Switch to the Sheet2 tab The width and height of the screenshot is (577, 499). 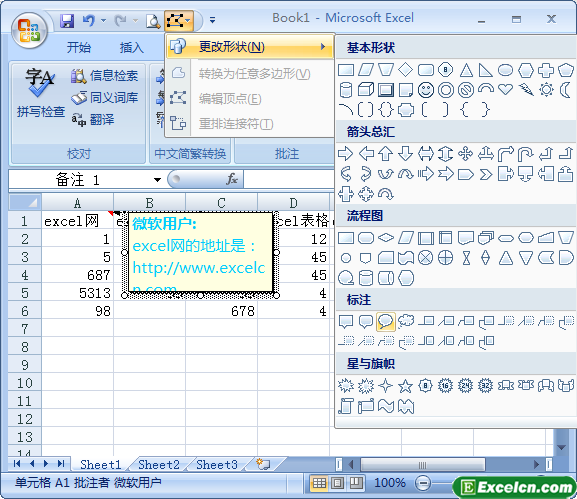tap(159, 464)
